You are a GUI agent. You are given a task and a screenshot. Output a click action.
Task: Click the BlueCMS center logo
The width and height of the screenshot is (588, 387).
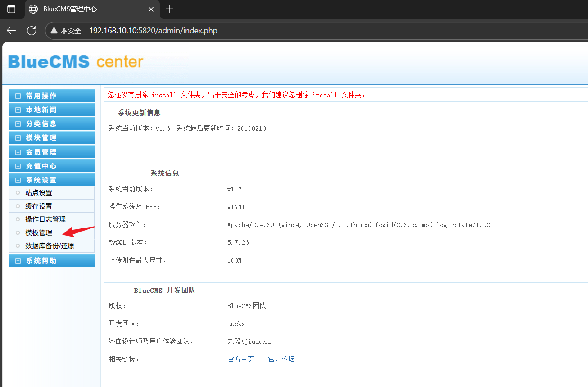(x=76, y=62)
